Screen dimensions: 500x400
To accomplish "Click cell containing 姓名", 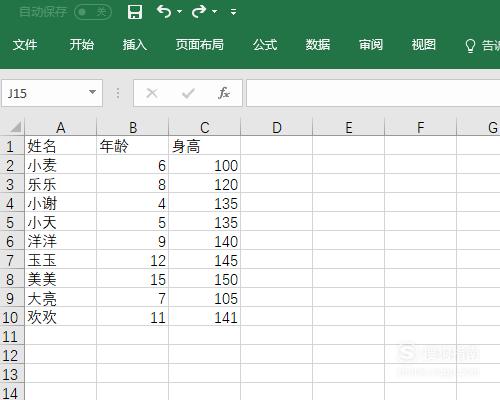I will pyautogui.click(x=61, y=146).
